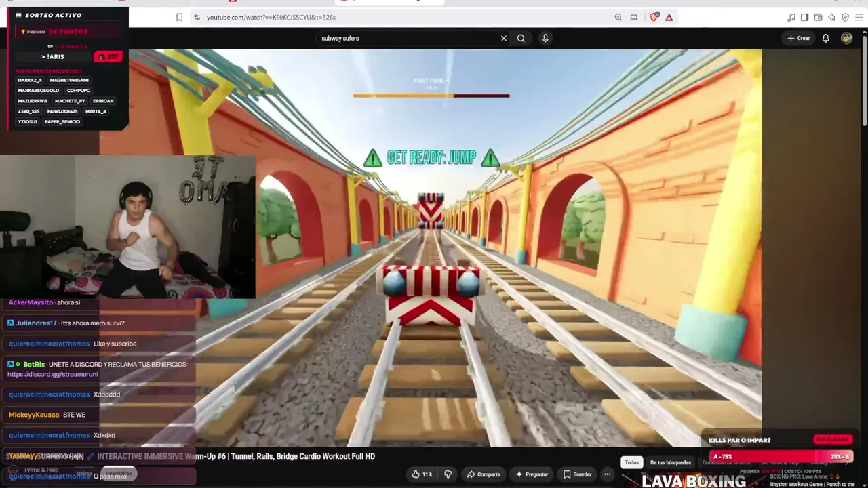Viewport: 868px width, 488px height.
Task: Open the media playlist music-note icon
Action: [x=791, y=17]
